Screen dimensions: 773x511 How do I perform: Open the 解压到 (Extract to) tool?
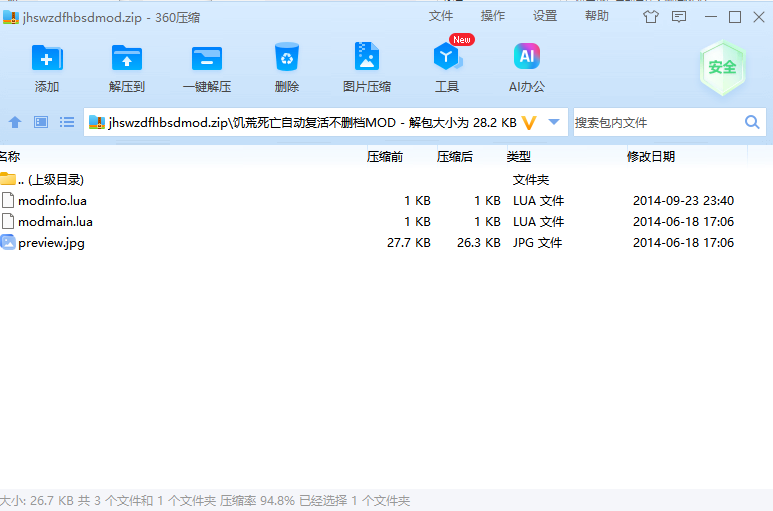click(127, 58)
